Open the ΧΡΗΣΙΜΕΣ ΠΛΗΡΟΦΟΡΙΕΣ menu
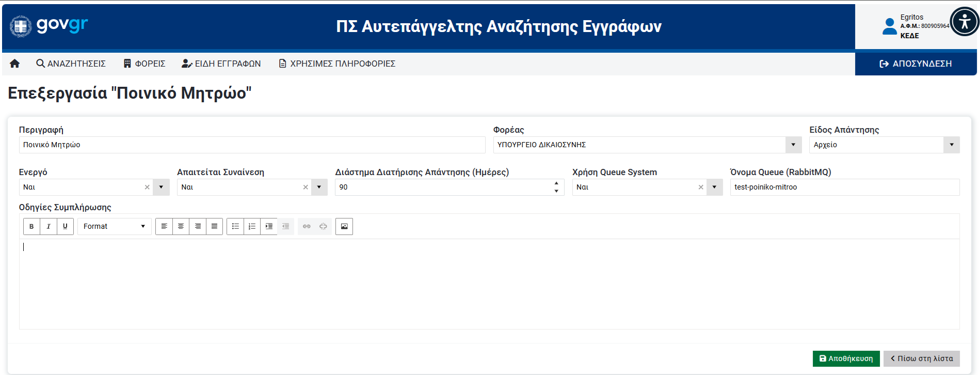The image size is (980, 375). point(337,64)
